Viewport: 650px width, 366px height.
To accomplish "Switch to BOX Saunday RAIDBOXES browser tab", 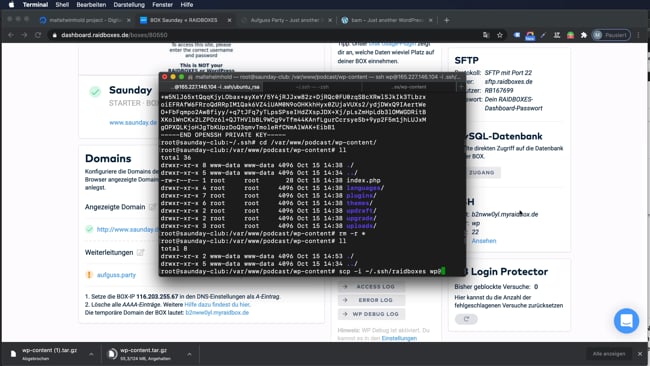I will click(x=184, y=20).
